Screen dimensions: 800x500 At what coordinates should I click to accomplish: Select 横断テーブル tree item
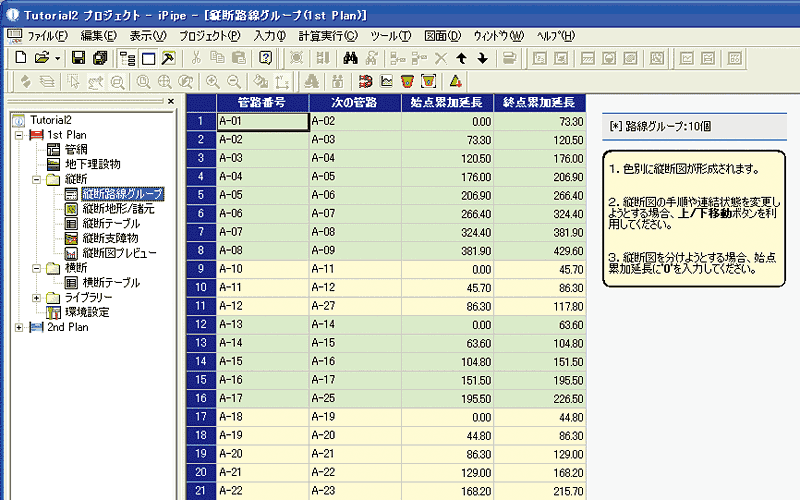coord(111,283)
